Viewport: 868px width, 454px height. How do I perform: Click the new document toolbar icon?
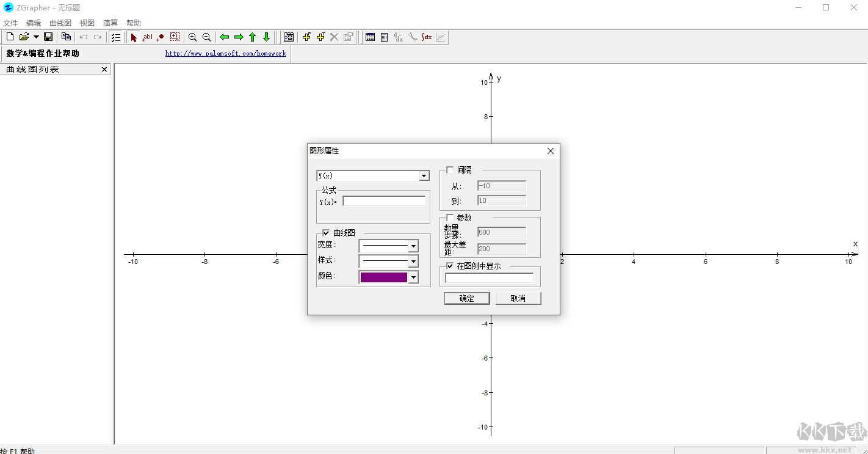tap(10, 37)
